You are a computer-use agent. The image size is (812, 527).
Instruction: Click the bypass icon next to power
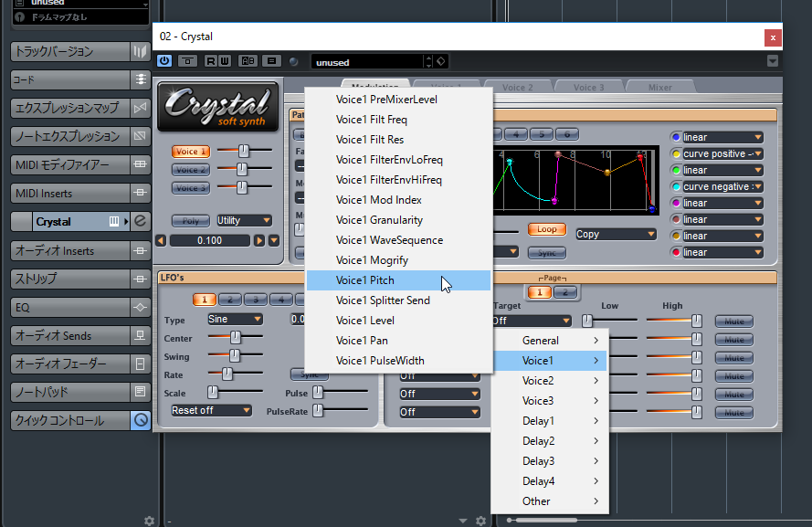coord(187,61)
